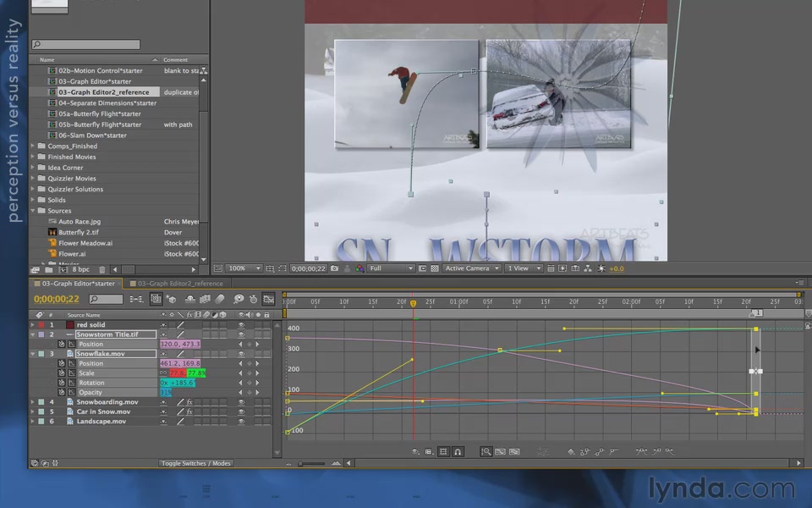Open the 1 View layout dropdown

524,268
